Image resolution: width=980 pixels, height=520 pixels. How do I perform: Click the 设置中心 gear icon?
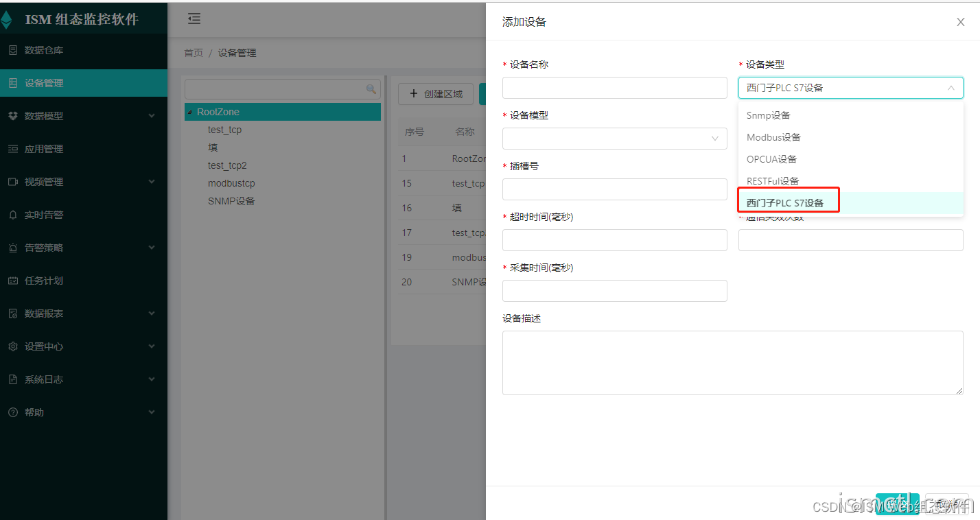pos(12,346)
